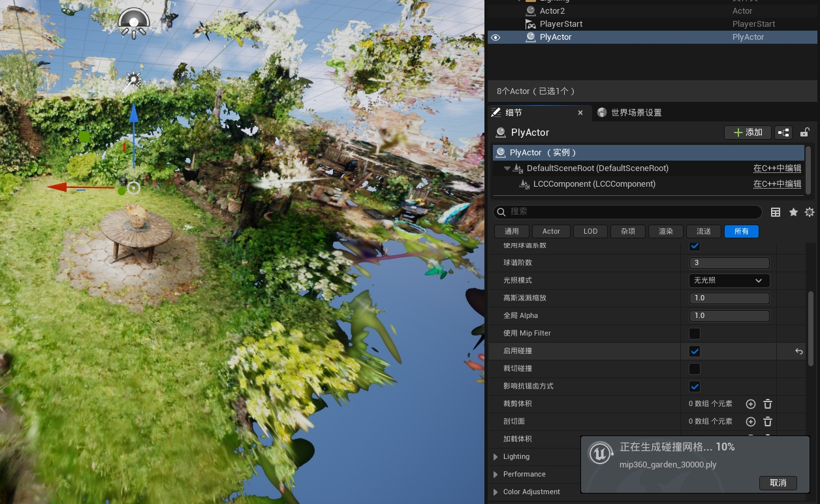Open 在C++中编辑 link for LCCComponent
Viewport: 820px width, 504px height.
pos(777,184)
